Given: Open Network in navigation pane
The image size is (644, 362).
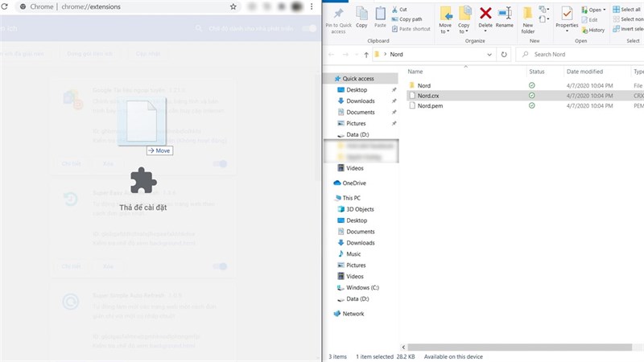Looking at the screenshot, I should coord(353,314).
